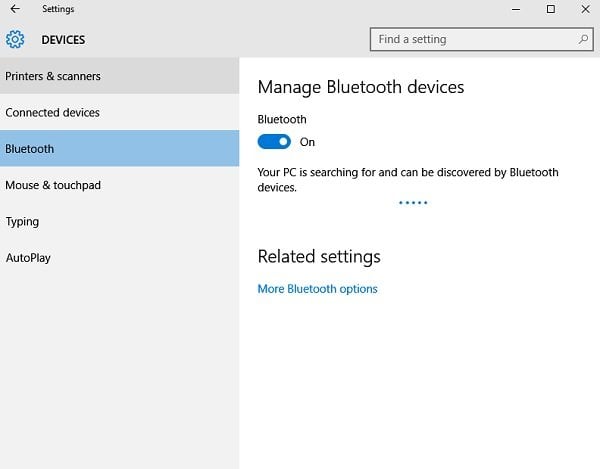600x469 pixels.
Task: Click the Manage Bluetooth devices heading
Action: [360, 87]
